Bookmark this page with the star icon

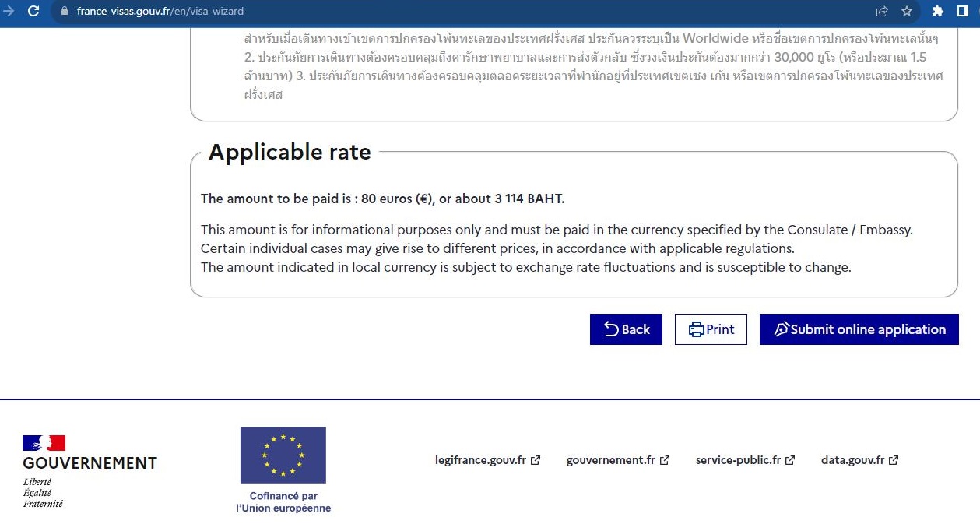(907, 12)
